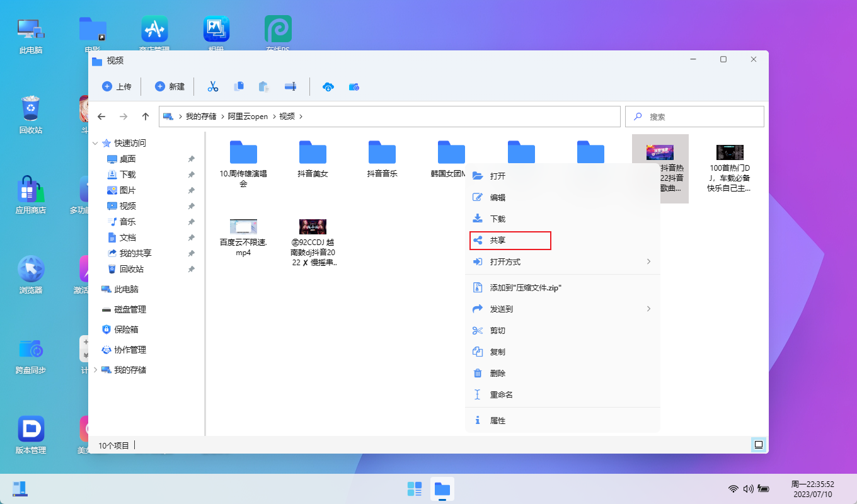
Task: Select 重命名 in the context menu
Action: click(x=502, y=394)
